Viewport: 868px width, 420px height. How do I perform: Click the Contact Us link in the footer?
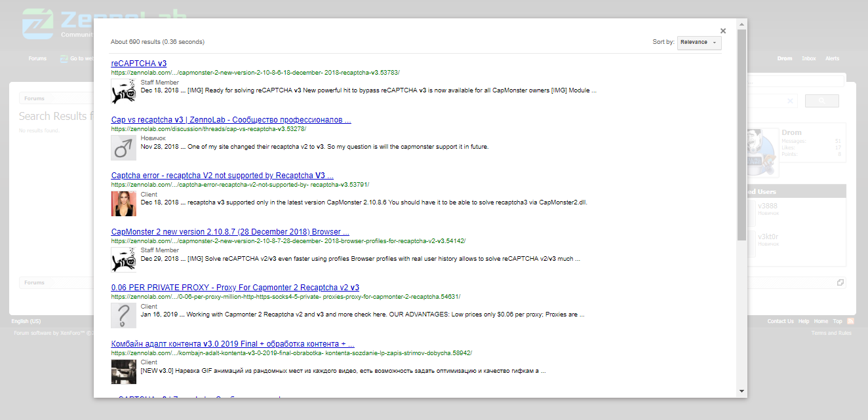click(x=780, y=321)
